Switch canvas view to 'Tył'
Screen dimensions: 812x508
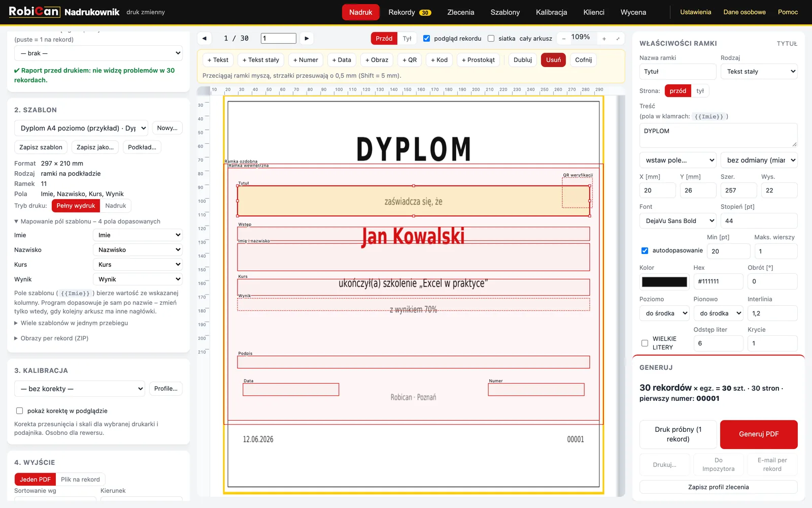407,39
